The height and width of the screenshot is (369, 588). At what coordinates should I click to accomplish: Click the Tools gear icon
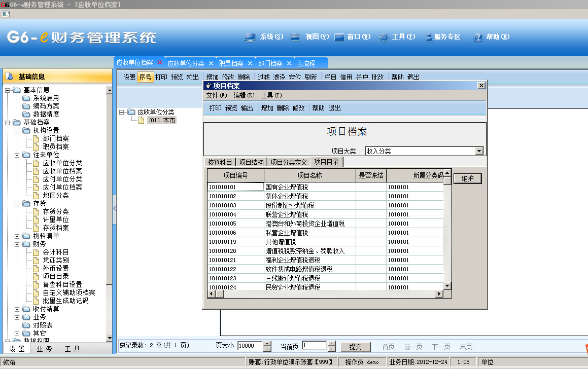(x=384, y=37)
